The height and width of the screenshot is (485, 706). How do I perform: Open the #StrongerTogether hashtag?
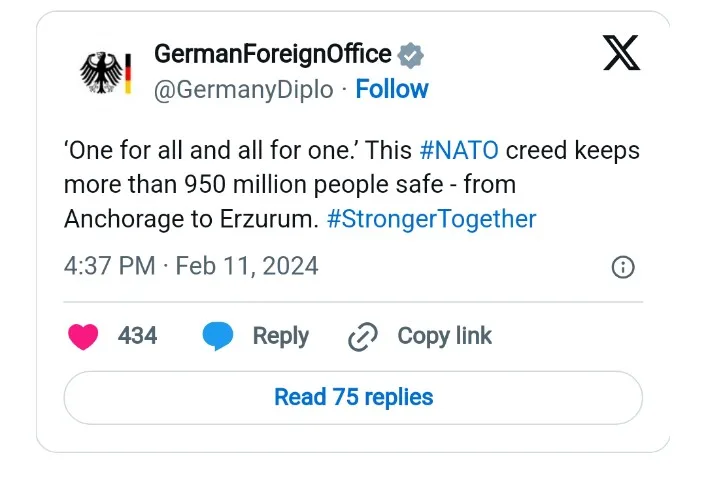click(x=431, y=219)
